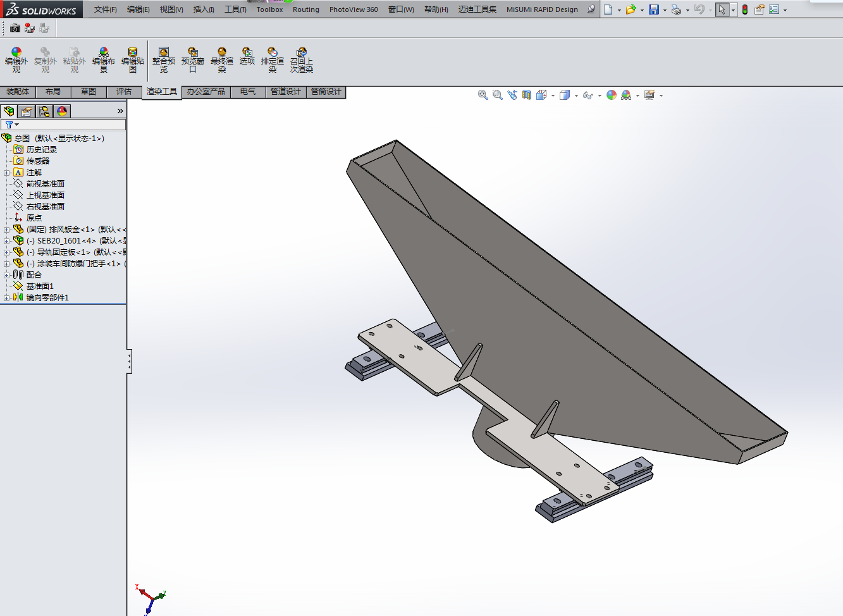
Task: Switch to the 草图 sketch tab
Action: tap(89, 92)
